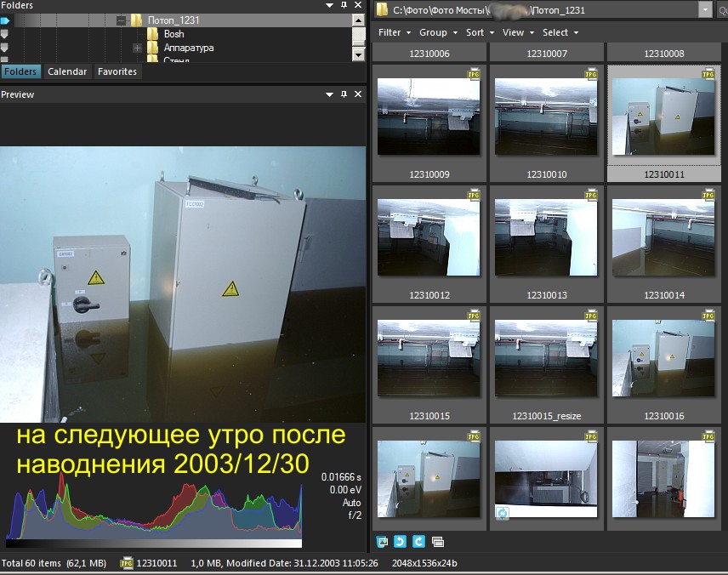Image resolution: width=728 pixels, height=575 pixels.
Task: Open the Sort menu
Action: (x=480, y=32)
